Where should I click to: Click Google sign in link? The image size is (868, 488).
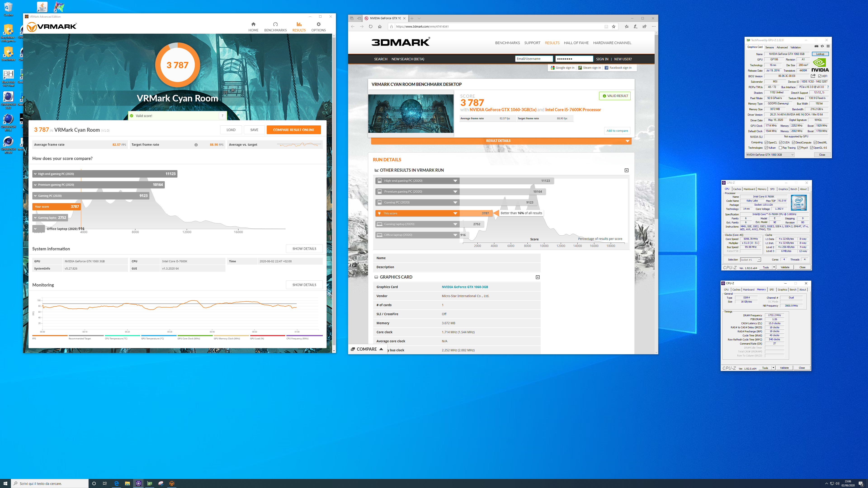[x=562, y=68]
